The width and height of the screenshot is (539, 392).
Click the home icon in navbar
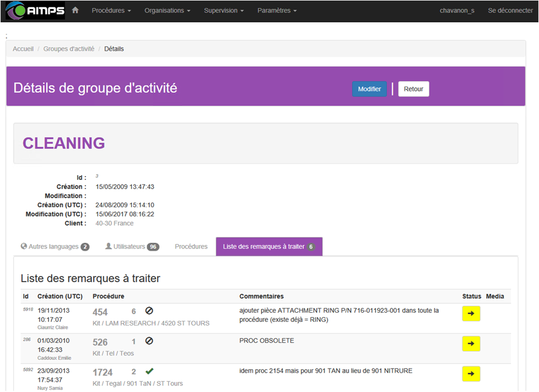pos(75,10)
